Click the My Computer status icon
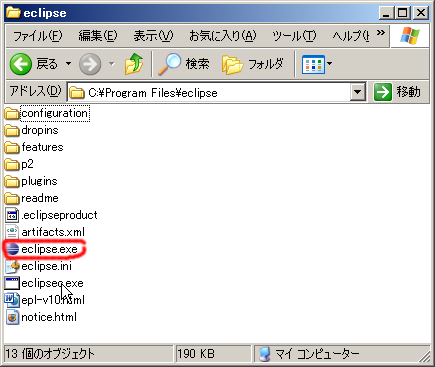 265,354
